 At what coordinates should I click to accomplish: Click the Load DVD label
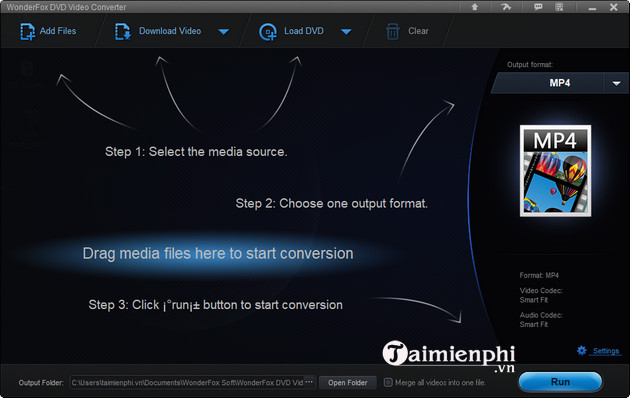pos(304,31)
